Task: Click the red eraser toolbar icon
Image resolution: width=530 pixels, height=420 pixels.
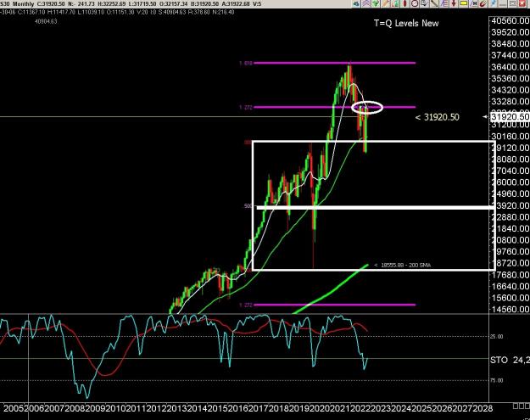Action: coord(483,3)
